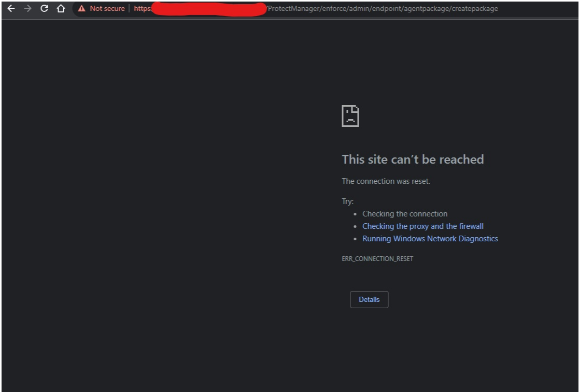This screenshot has width=579, height=392.
Task: Click the struck-through https in the address bar
Action: click(143, 8)
